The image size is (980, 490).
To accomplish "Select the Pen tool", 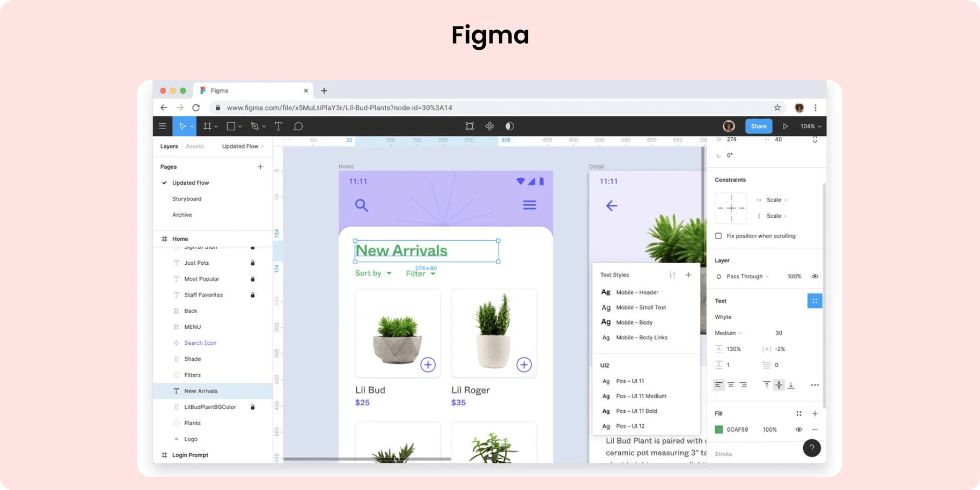I will (254, 126).
